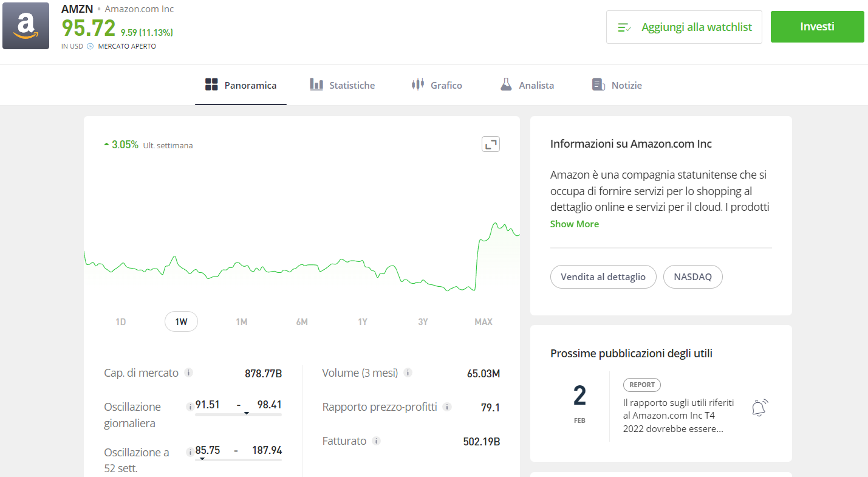Click info icon beside Cap. di mercato
This screenshot has height=477, width=868.
tap(189, 372)
